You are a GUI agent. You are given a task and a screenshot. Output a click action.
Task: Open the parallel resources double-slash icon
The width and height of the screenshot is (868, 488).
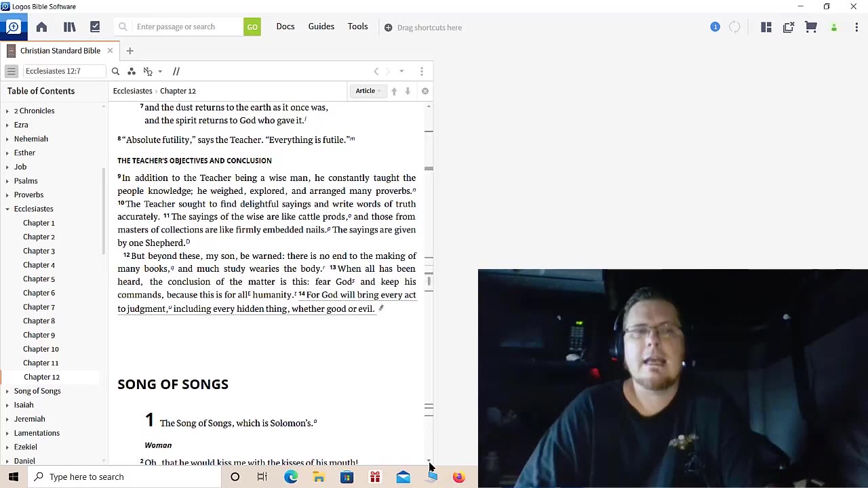[x=176, y=71]
